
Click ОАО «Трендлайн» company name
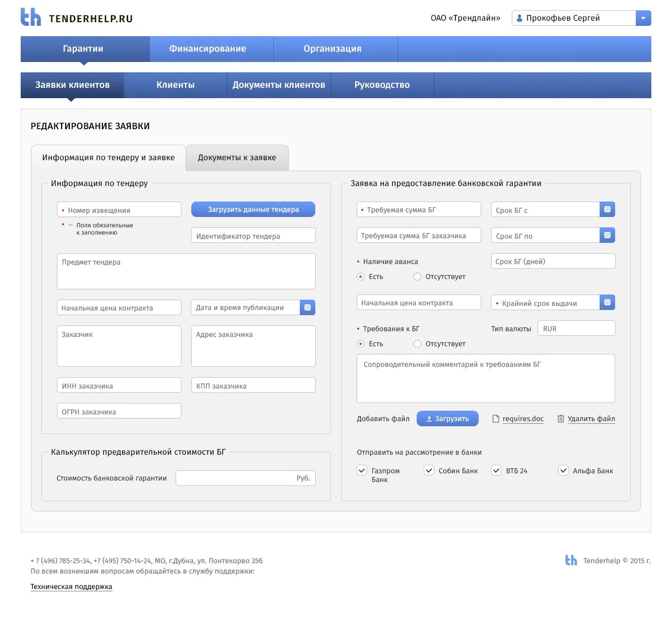(466, 18)
